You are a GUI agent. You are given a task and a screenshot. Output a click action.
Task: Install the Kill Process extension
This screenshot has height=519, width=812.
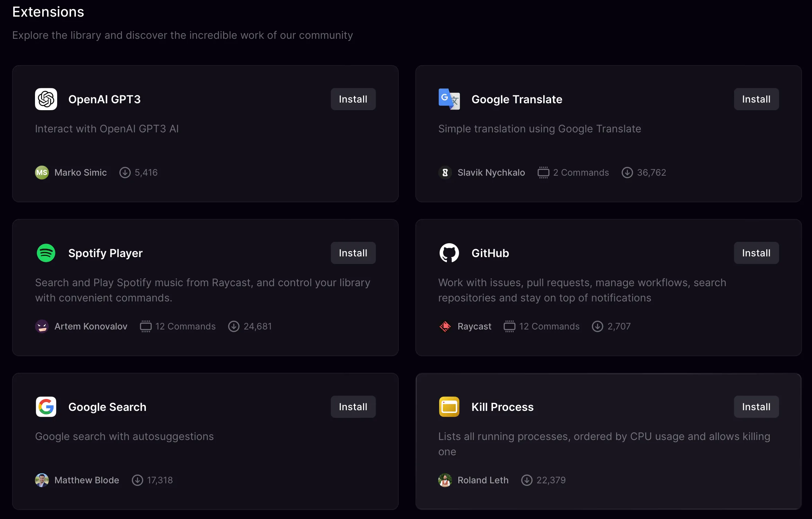[x=756, y=407]
